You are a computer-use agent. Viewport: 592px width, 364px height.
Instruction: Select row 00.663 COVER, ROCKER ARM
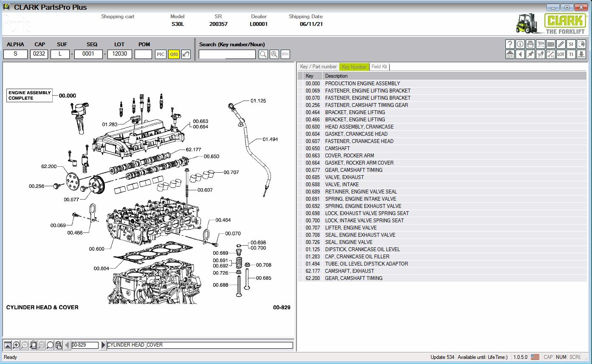point(442,155)
